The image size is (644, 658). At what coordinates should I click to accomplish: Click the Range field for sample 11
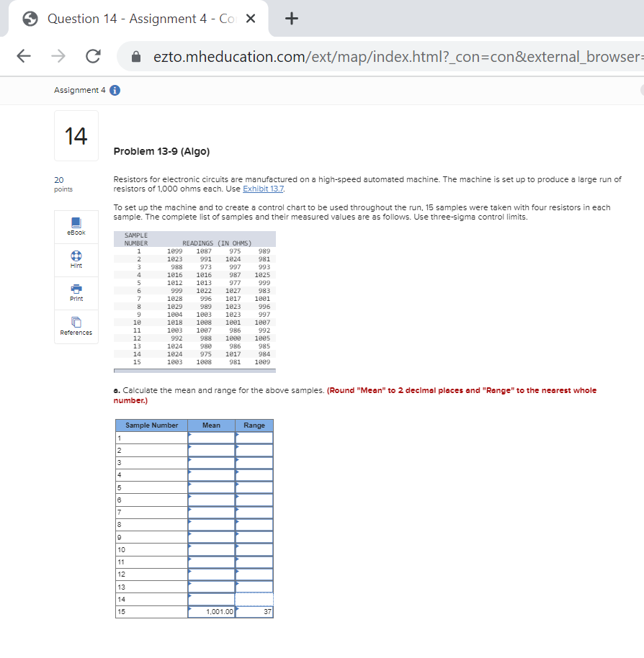[x=254, y=562]
